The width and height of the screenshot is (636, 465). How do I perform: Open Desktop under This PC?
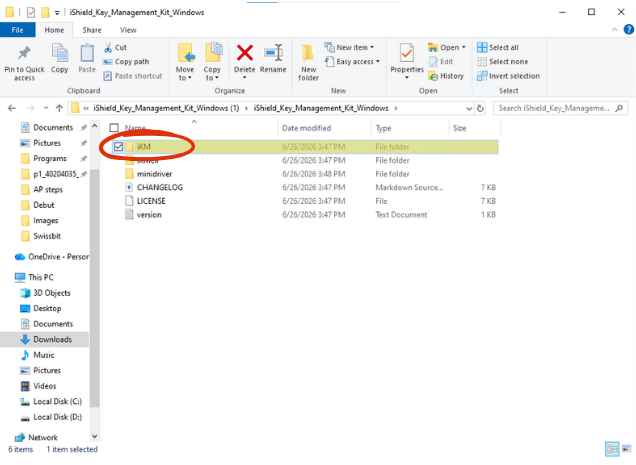click(47, 308)
